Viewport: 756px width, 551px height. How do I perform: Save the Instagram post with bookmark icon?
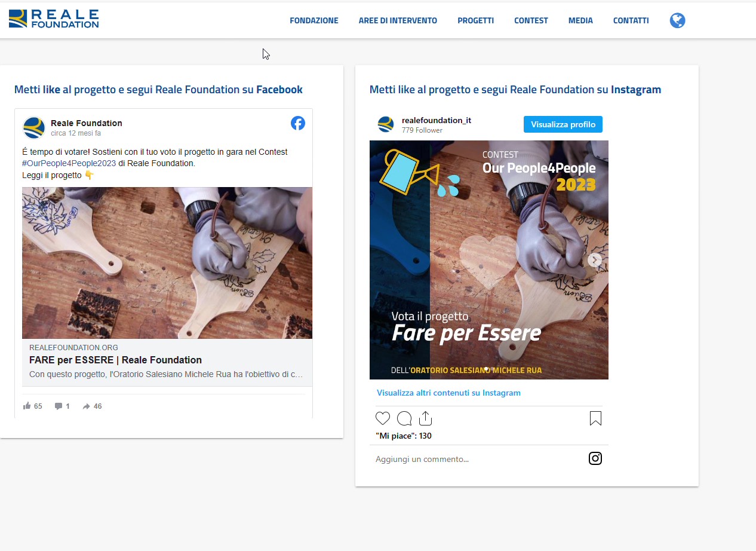[x=595, y=418]
